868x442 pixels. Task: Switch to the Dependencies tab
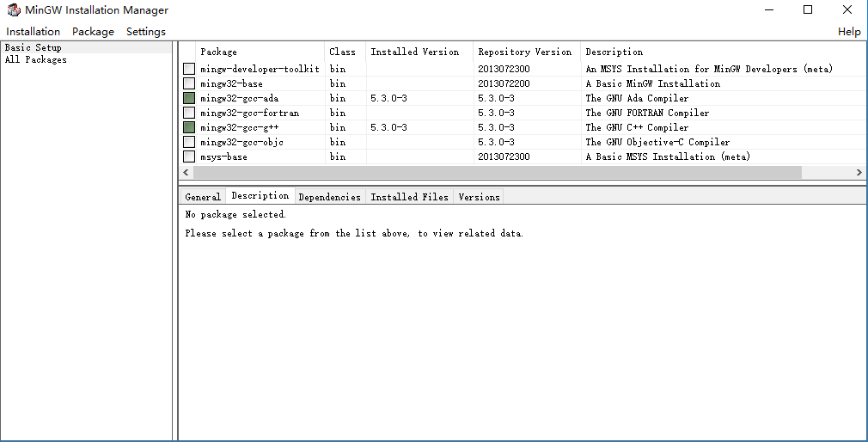[x=330, y=197]
